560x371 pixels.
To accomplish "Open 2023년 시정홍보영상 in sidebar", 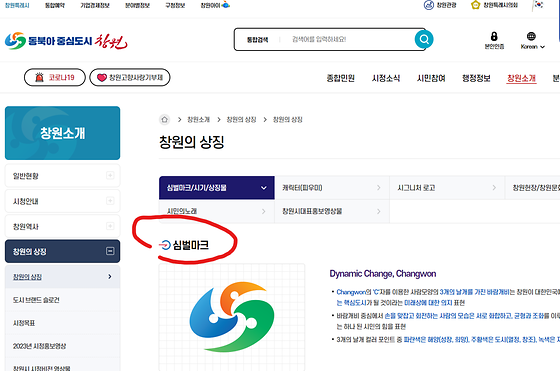I will point(39,346).
